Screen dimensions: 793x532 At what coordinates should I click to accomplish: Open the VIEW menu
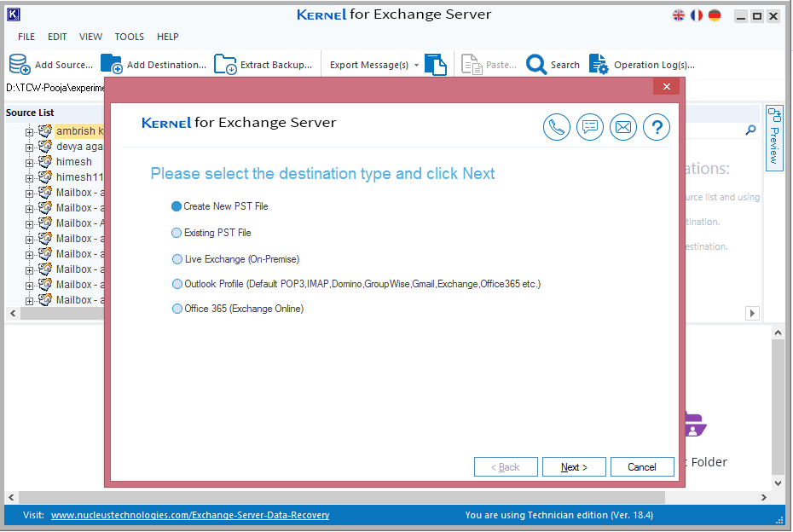(x=90, y=37)
